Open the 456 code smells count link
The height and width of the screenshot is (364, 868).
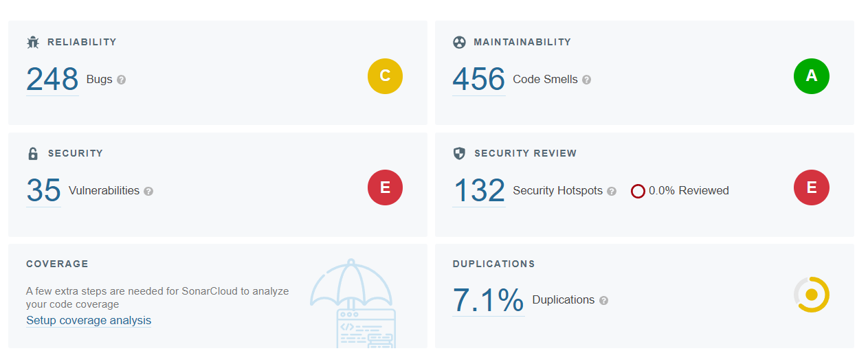click(x=479, y=79)
